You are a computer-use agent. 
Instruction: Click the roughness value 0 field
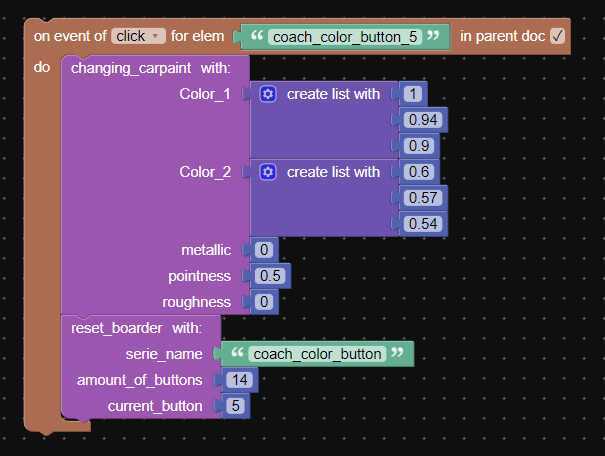(x=264, y=302)
